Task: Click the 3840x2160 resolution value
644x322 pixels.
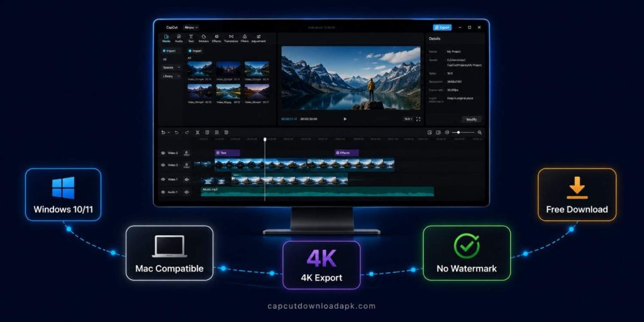Action: 455,82
